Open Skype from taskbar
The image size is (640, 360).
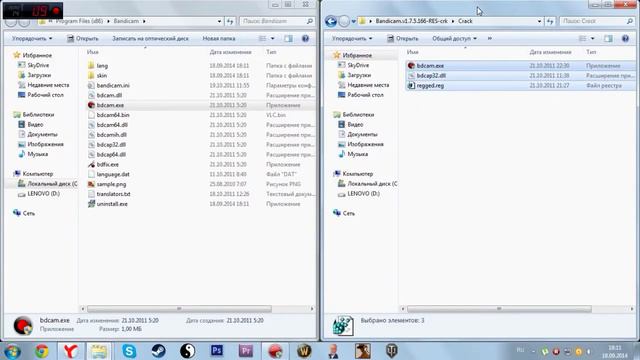click(129, 351)
